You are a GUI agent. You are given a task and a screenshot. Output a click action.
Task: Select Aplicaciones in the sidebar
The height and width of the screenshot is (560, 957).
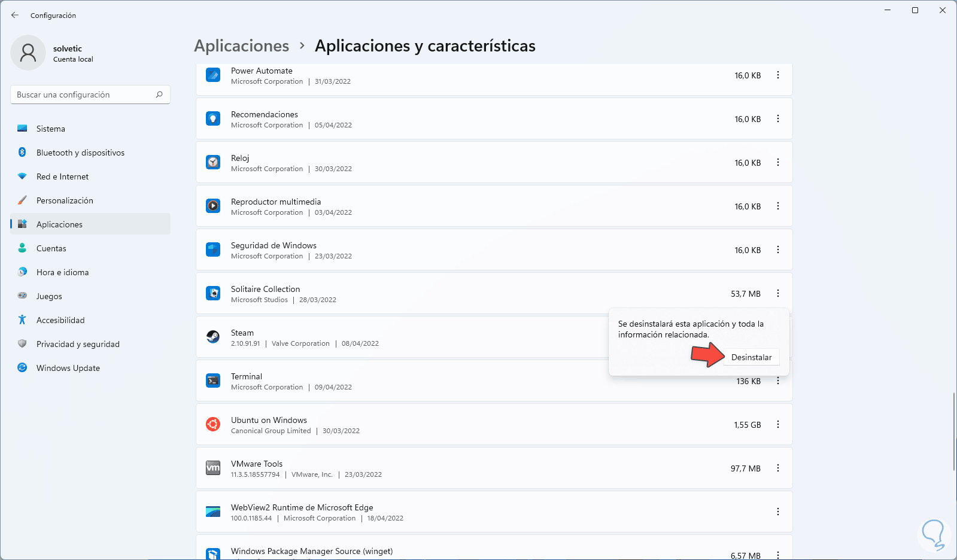90,224
